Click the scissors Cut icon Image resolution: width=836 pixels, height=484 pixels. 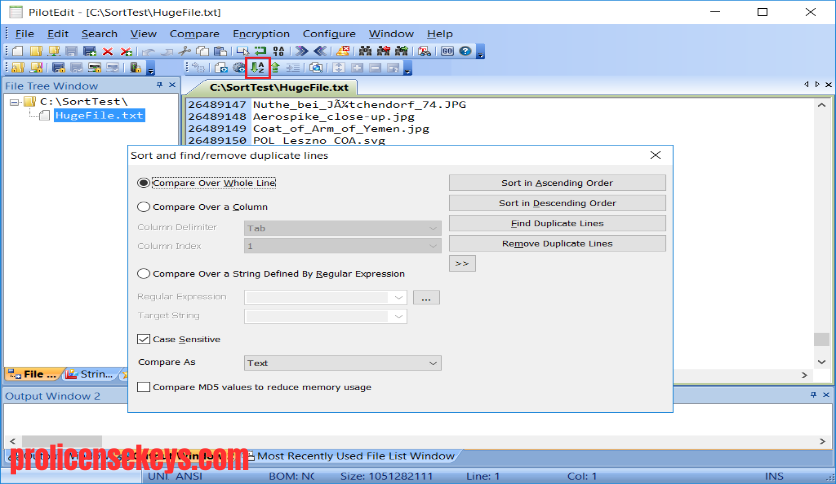click(x=184, y=51)
